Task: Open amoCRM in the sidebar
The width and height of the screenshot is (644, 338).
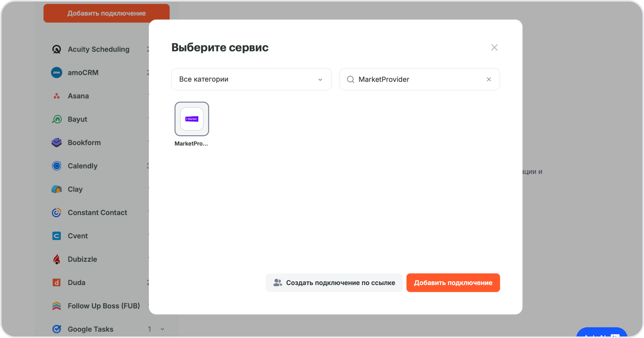Action: [x=83, y=73]
